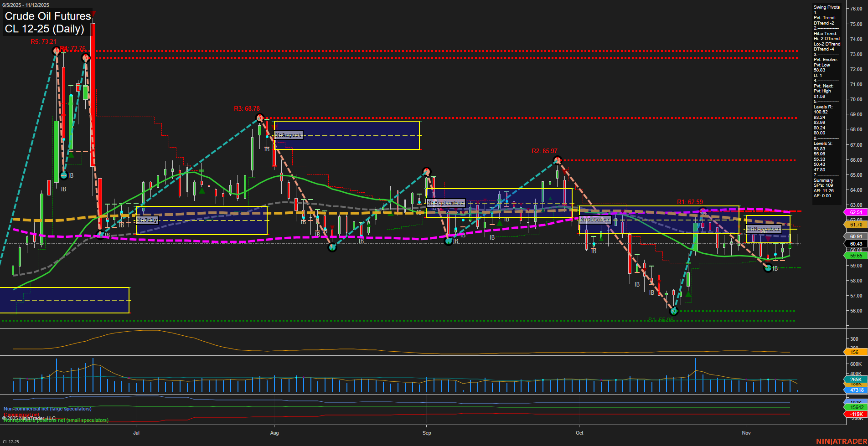Click the date range label 6/5/2025 - 11/12/2025
Viewport: 868px width, 446px height.
point(26,5)
